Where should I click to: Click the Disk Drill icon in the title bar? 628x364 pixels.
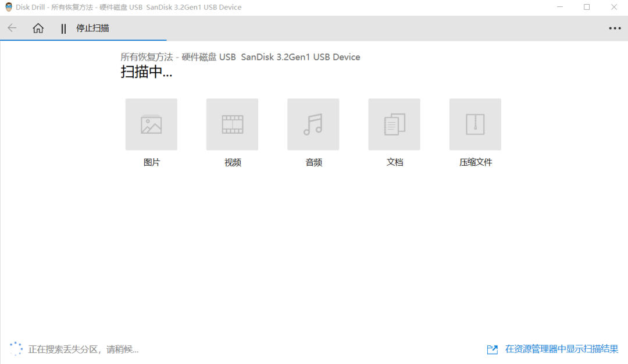pyautogui.click(x=6, y=7)
